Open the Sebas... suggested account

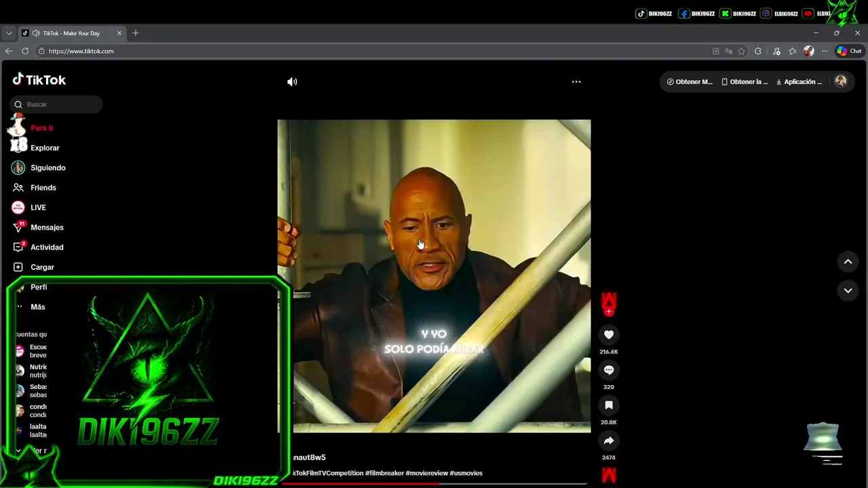click(x=31, y=390)
